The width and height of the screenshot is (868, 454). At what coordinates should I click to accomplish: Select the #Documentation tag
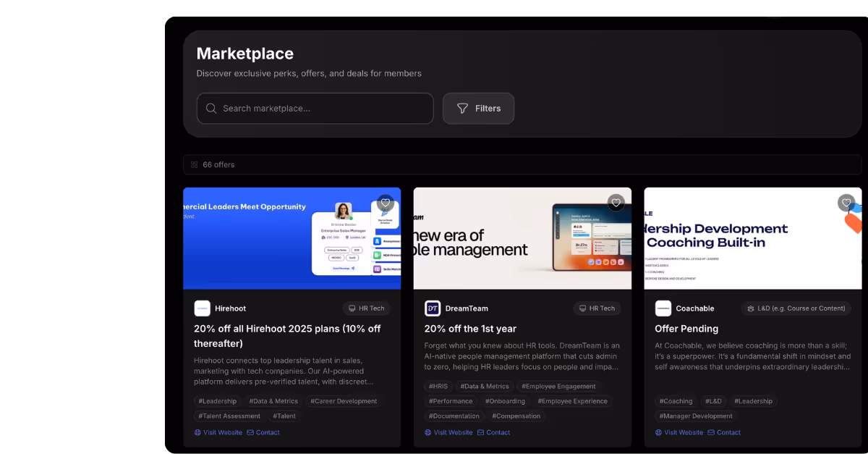click(454, 416)
